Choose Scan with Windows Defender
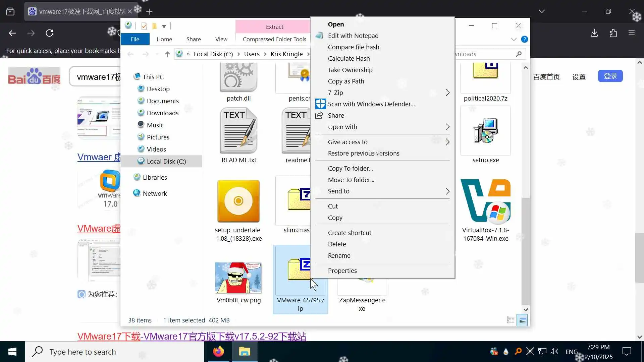 click(371, 104)
